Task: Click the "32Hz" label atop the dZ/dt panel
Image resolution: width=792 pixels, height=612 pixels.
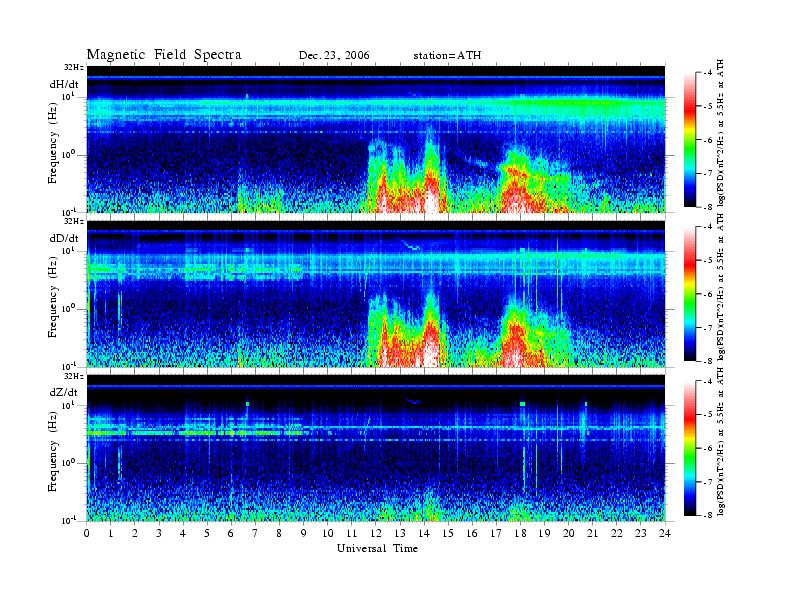Action: pyautogui.click(x=74, y=376)
